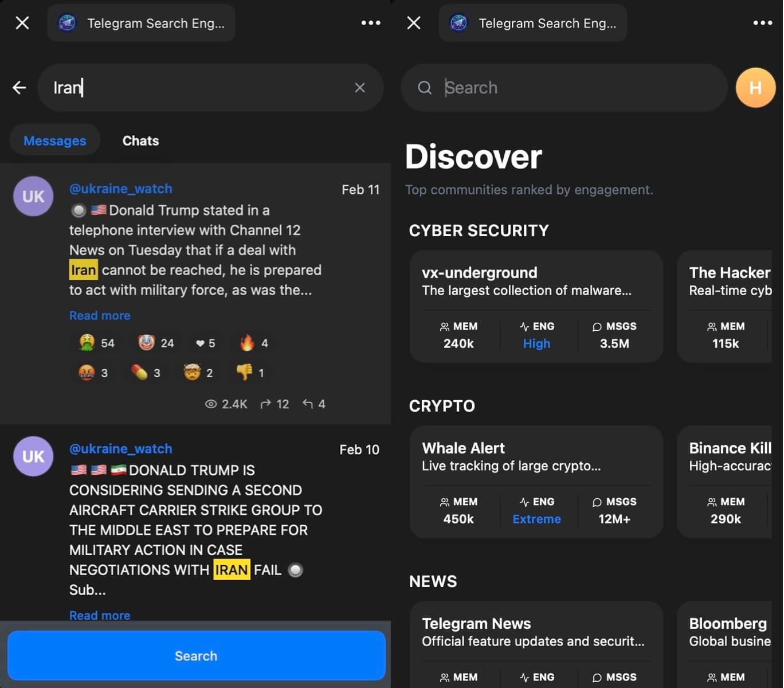784x688 pixels.
Task: Click the clown face reaction with 24
Action: (x=147, y=343)
